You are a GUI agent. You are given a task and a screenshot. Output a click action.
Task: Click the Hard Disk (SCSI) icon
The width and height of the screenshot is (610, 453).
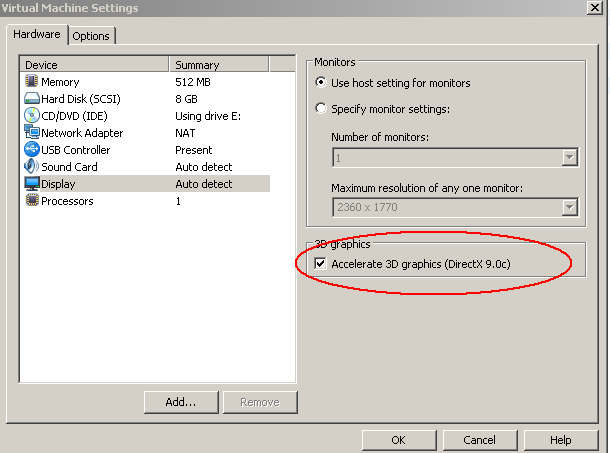point(31,99)
